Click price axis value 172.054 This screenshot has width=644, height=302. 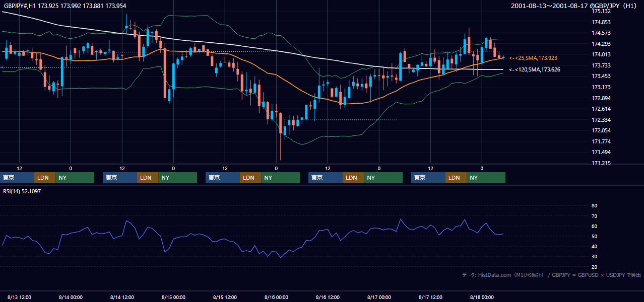[x=601, y=130]
